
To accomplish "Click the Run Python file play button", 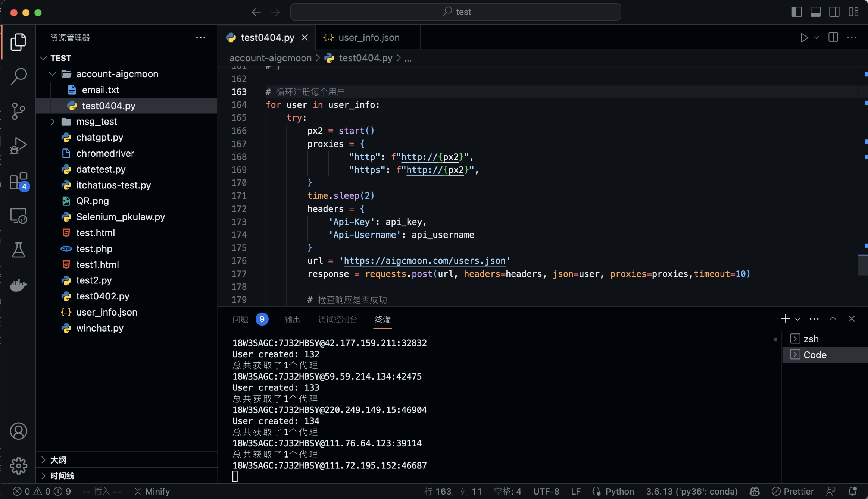I will 804,38.
